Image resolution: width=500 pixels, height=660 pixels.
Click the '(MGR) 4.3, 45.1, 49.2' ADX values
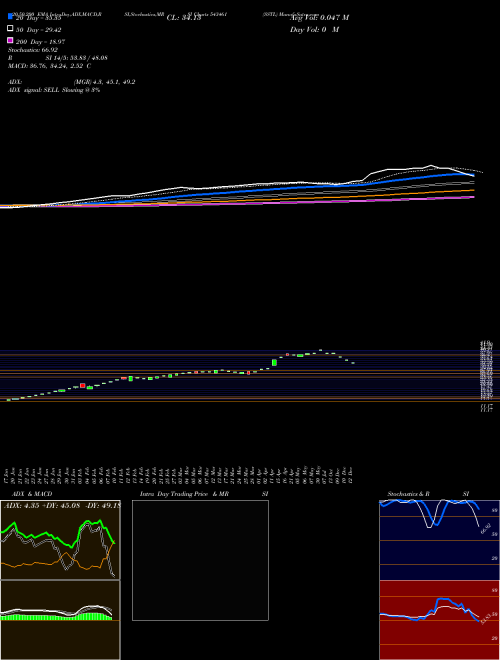tap(104, 82)
